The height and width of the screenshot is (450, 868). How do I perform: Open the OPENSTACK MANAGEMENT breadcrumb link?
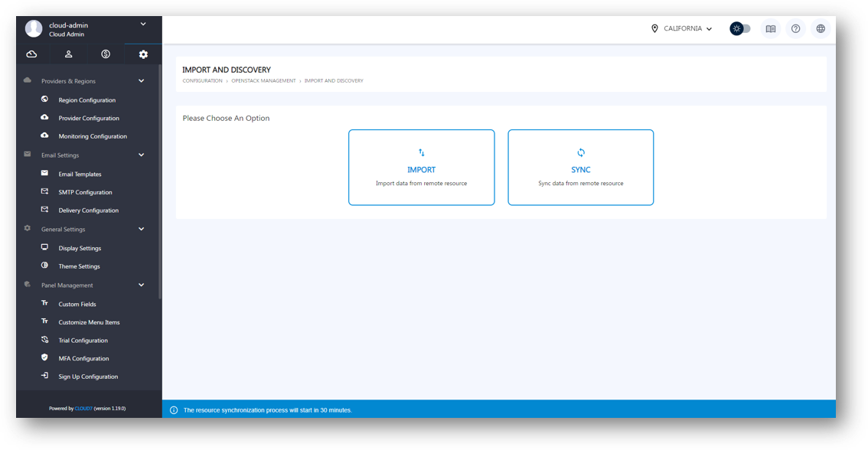pyautogui.click(x=264, y=80)
